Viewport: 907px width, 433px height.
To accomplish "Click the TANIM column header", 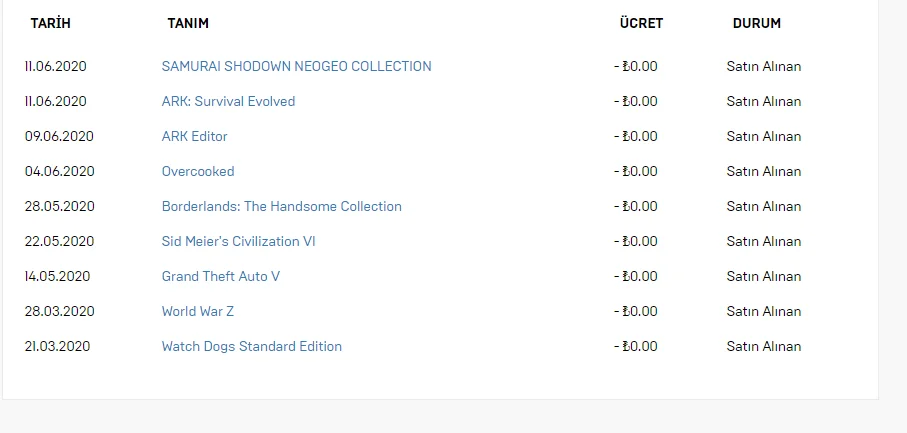I will pos(188,23).
